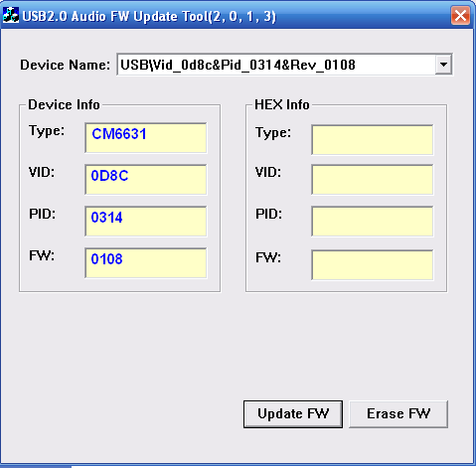Click the 'Device Info' group title

tap(64, 104)
